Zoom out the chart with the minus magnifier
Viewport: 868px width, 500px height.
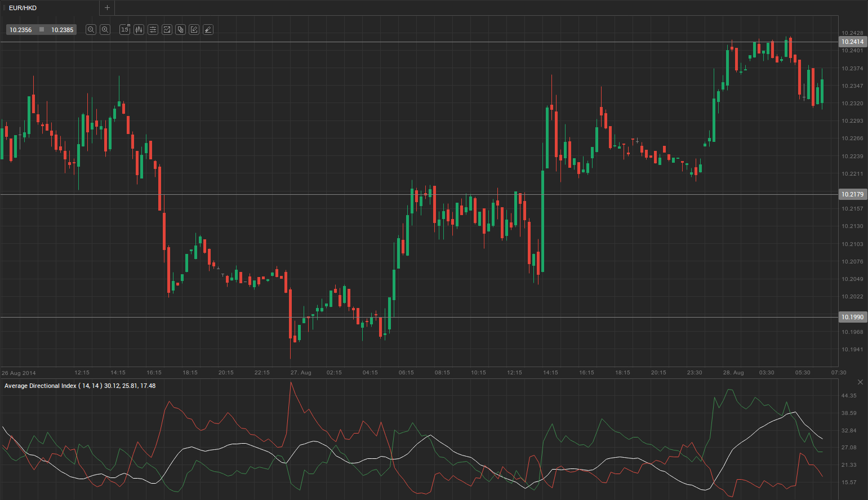point(91,30)
